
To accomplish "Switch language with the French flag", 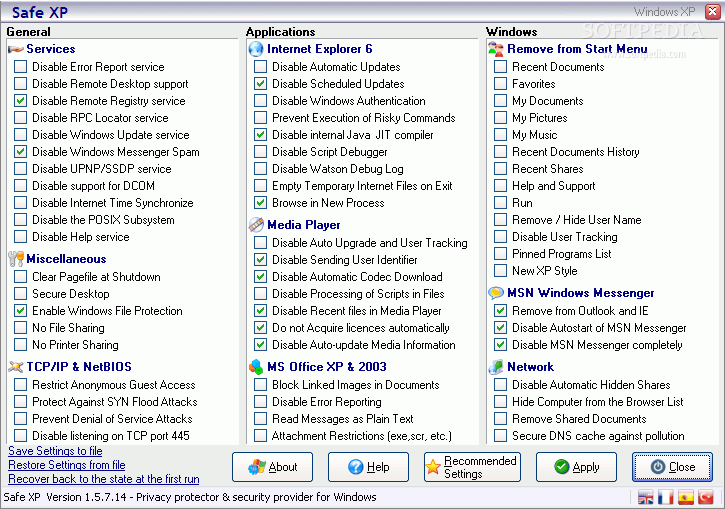I will 665,497.
